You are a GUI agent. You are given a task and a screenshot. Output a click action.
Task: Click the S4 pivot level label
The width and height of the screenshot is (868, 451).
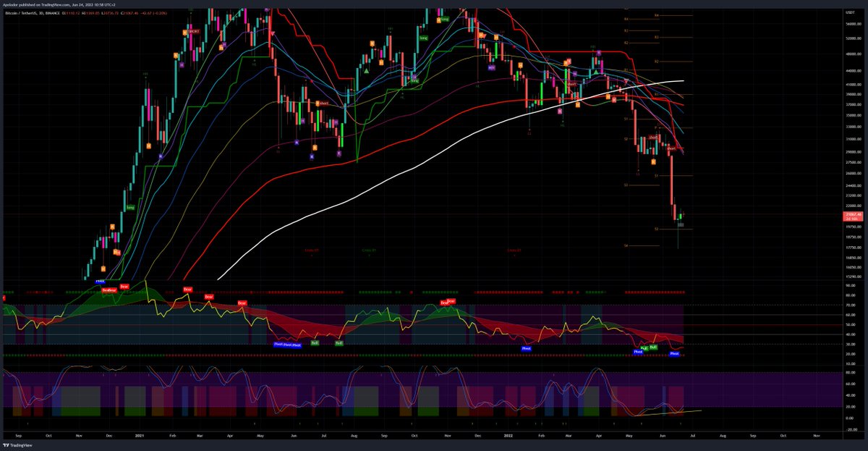coord(626,245)
